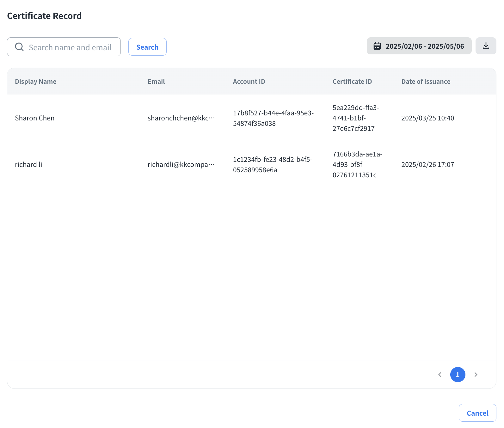The image size is (504, 428).
Task: Focus the Search name and email field
Action: pos(70,47)
